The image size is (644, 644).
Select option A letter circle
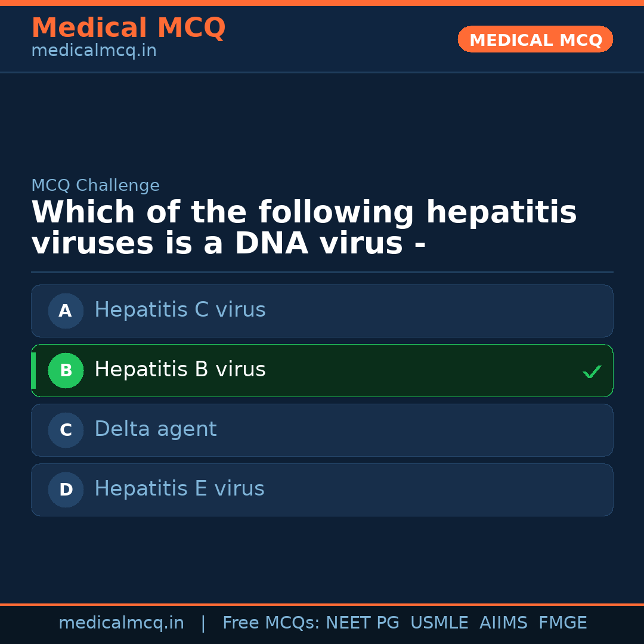click(66, 311)
